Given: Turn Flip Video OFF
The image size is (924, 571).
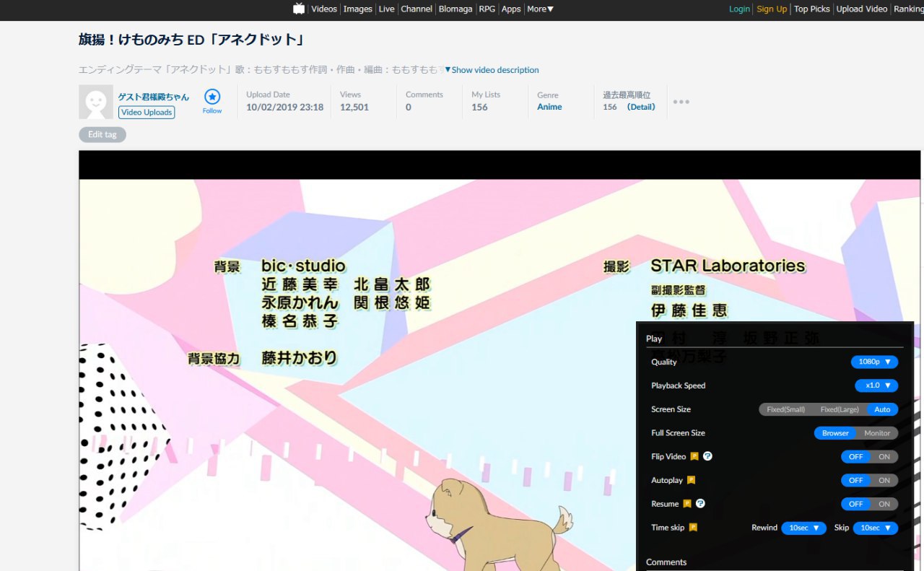Looking at the screenshot, I should [x=855, y=457].
